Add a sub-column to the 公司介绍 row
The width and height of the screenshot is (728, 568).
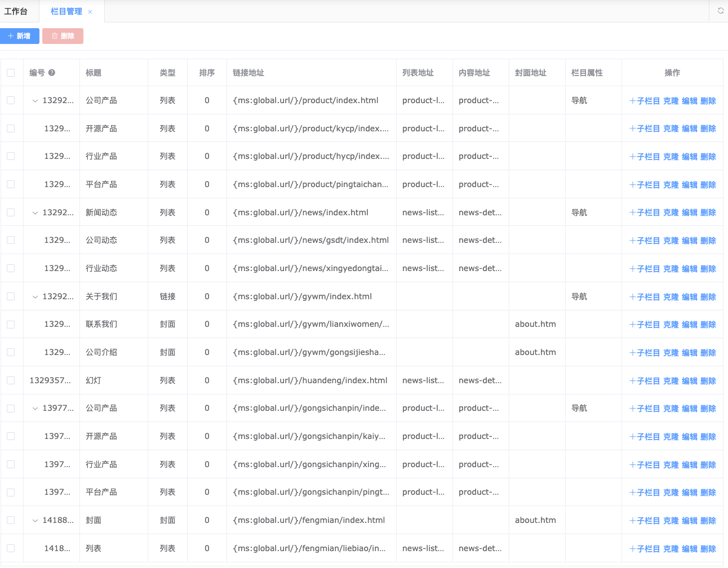[645, 353]
